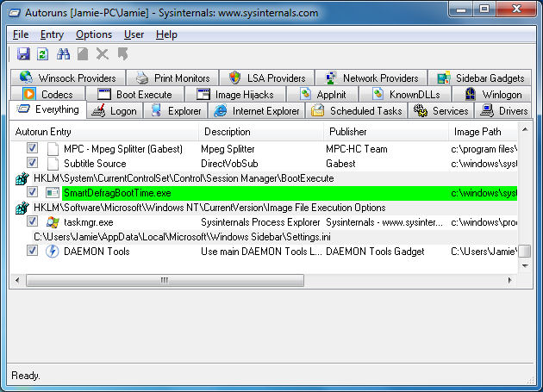Click the Sysinternals Process Explorer description

[260, 222]
